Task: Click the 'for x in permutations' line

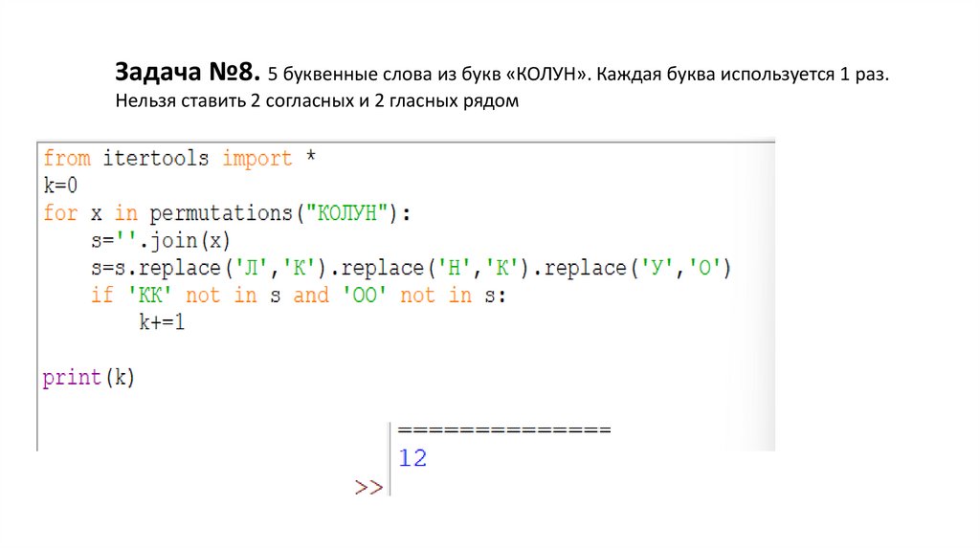Action: 227,213
